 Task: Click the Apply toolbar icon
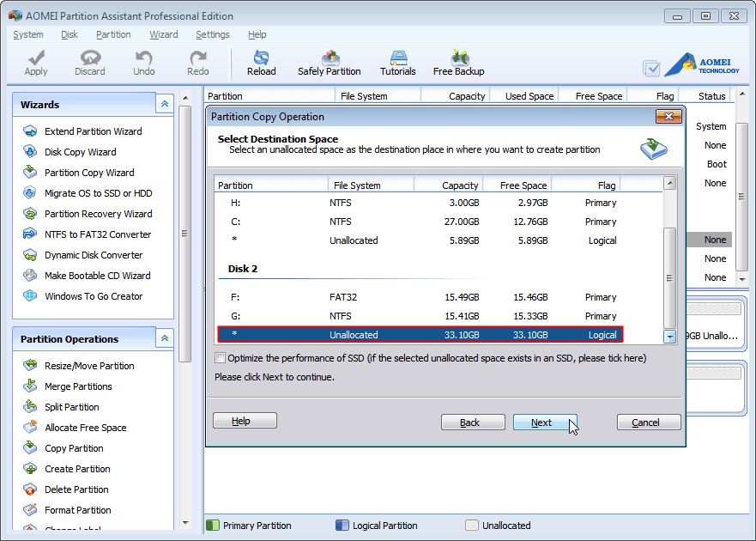(x=35, y=62)
